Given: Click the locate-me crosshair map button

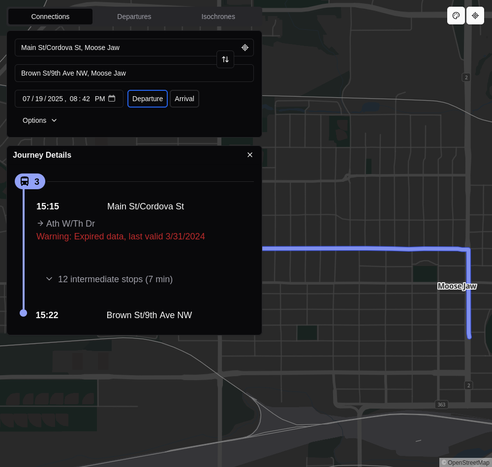Looking at the screenshot, I should pos(475,15).
